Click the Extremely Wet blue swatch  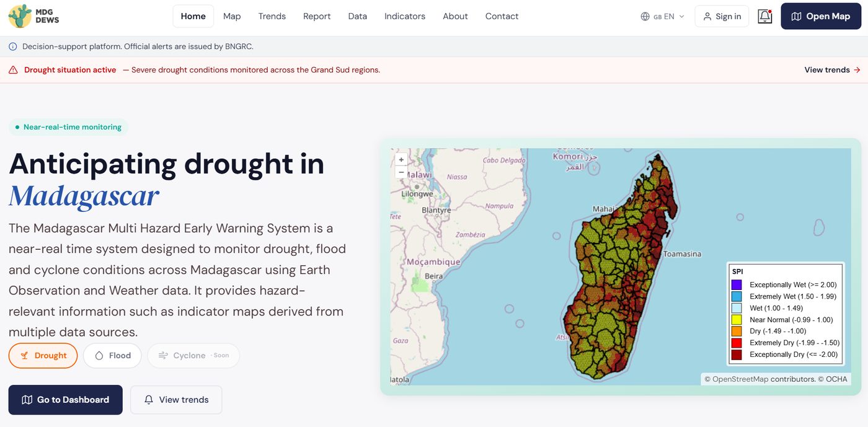[x=737, y=297]
